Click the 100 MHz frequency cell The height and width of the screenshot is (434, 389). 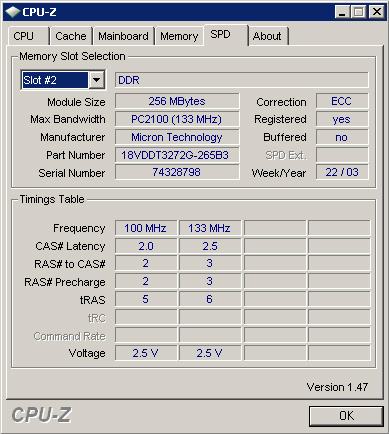tap(146, 228)
